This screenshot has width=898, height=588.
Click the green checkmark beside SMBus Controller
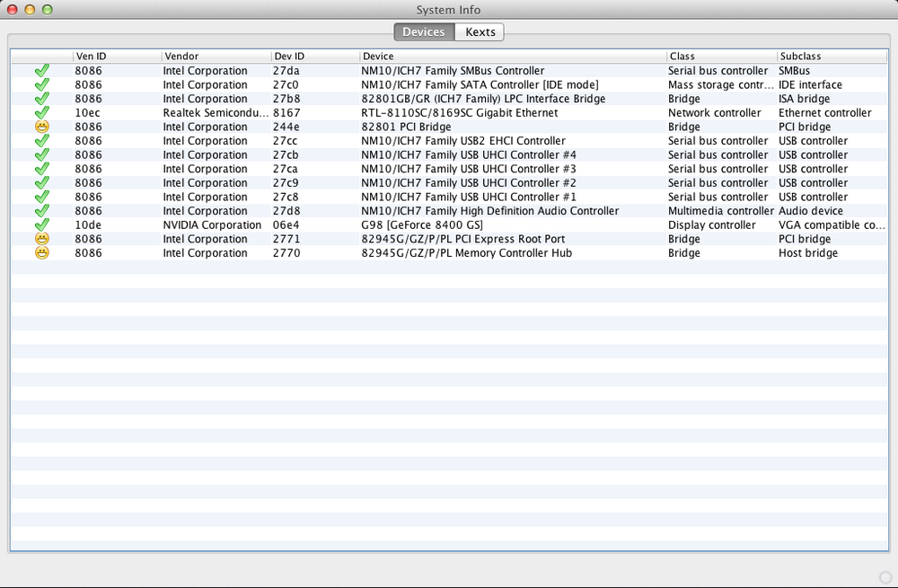click(41, 71)
